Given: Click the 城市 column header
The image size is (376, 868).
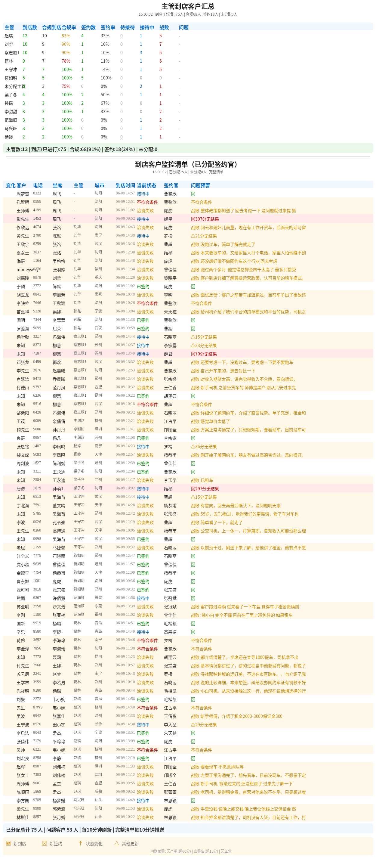Looking at the screenshot, I should (x=99, y=185).
